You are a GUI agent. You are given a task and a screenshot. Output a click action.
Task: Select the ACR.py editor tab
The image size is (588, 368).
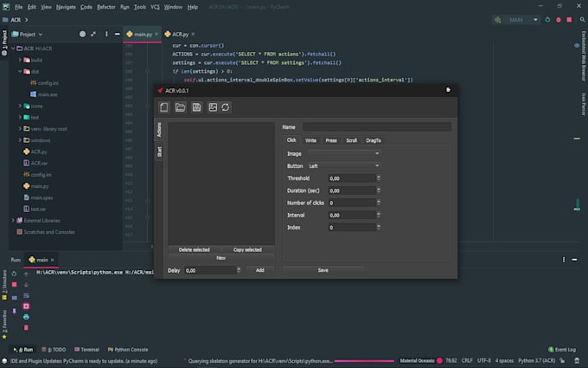(x=180, y=34)
